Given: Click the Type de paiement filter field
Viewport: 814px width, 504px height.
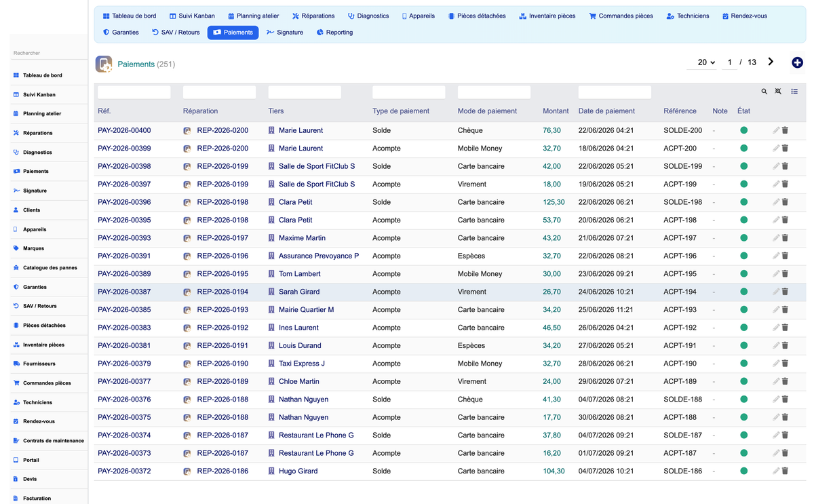Looking at the screenshot, I should coord(409,92).
